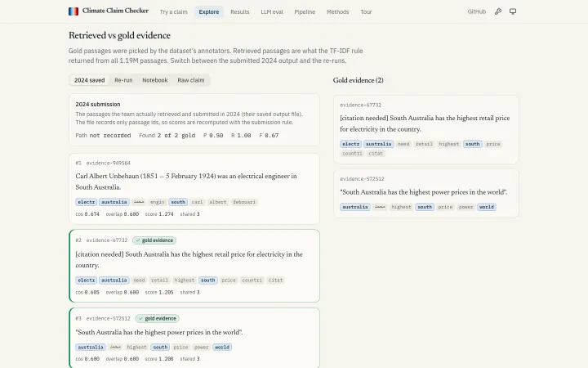Image resolution: width=588 pixels, height=368 pixels.
Task: Click the gold evidence badge on result #2
Action: coord(154,240)
